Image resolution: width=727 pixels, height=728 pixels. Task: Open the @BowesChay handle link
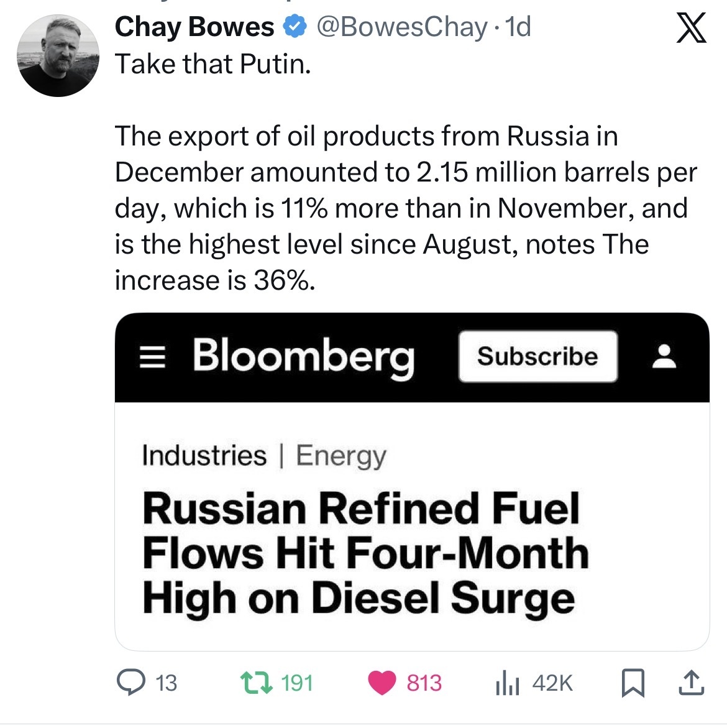402,27
